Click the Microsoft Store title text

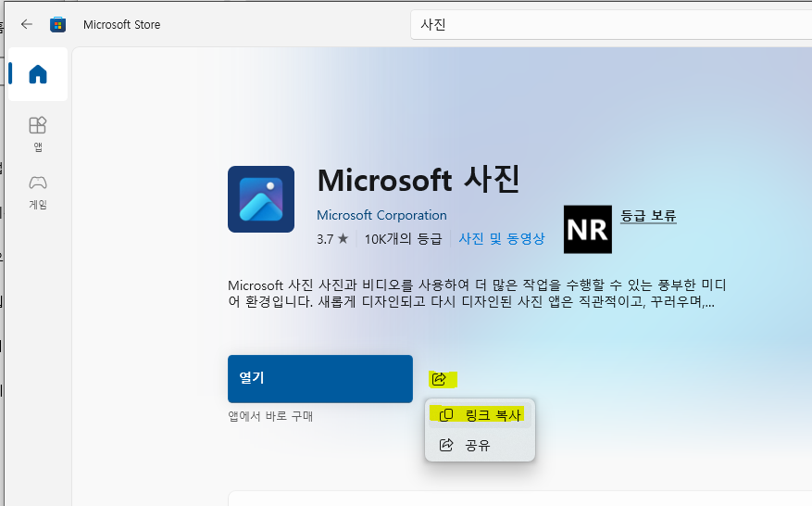tap(121, 24)
